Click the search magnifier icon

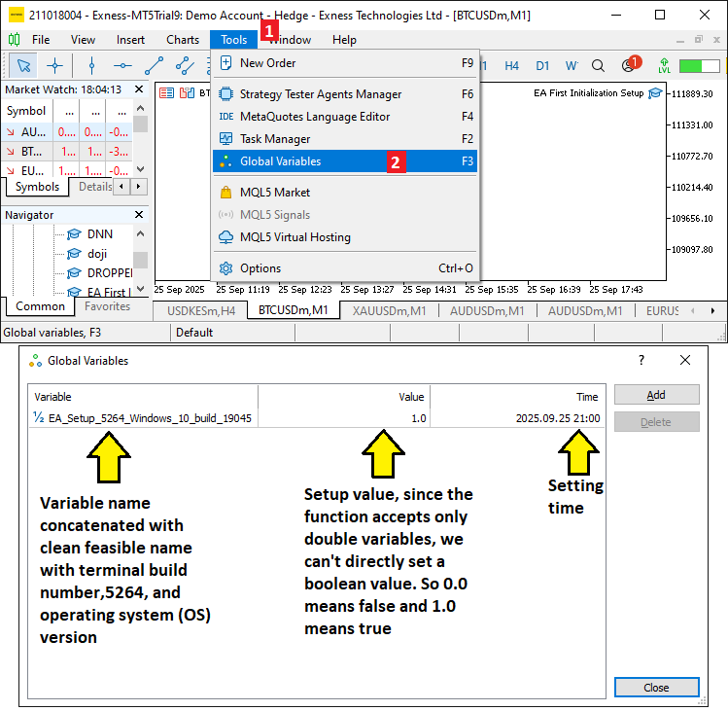tap(598, 66)
